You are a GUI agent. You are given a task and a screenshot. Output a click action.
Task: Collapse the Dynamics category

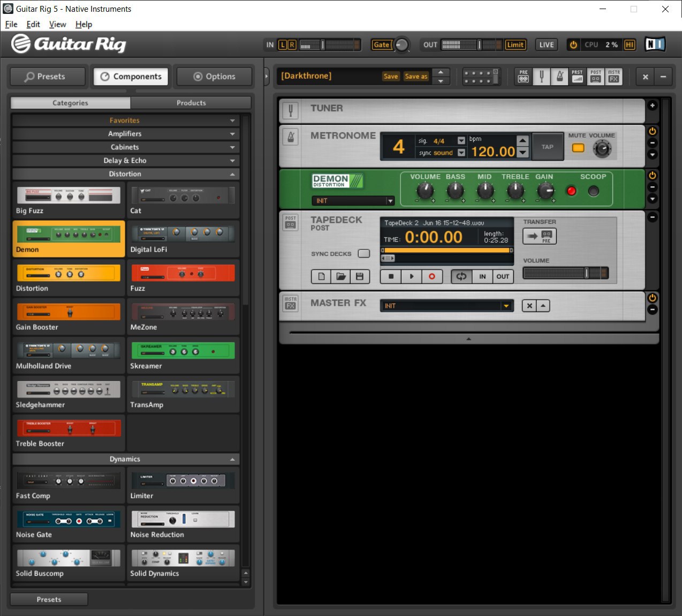click(x=125, y=459)
